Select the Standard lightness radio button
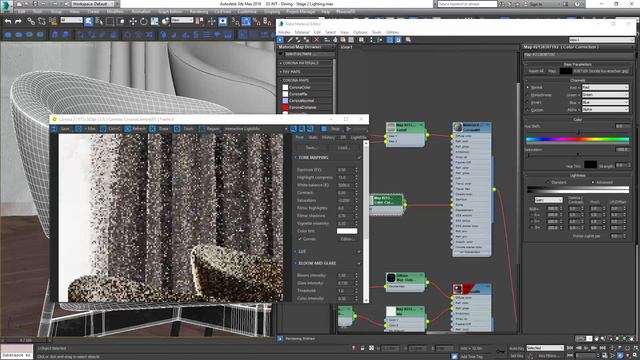This screenshot has width=640, height=360. pyautogui.click(x=548, y=182)
